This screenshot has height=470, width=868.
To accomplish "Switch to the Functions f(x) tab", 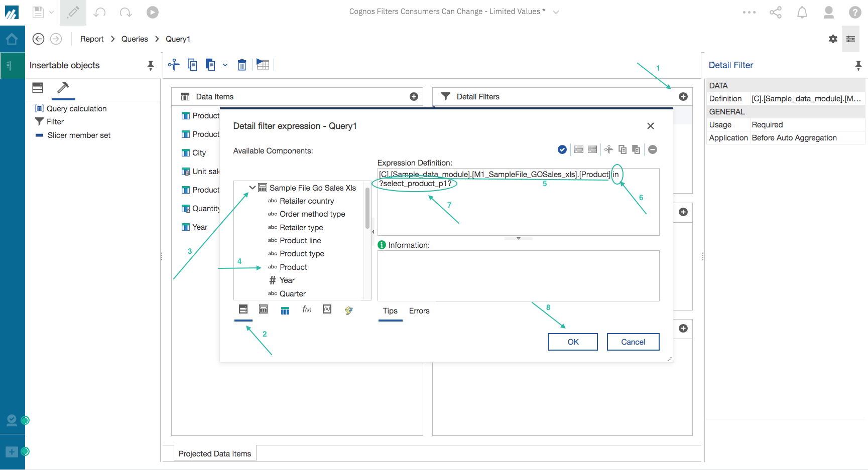I will (x=307, y=309).
